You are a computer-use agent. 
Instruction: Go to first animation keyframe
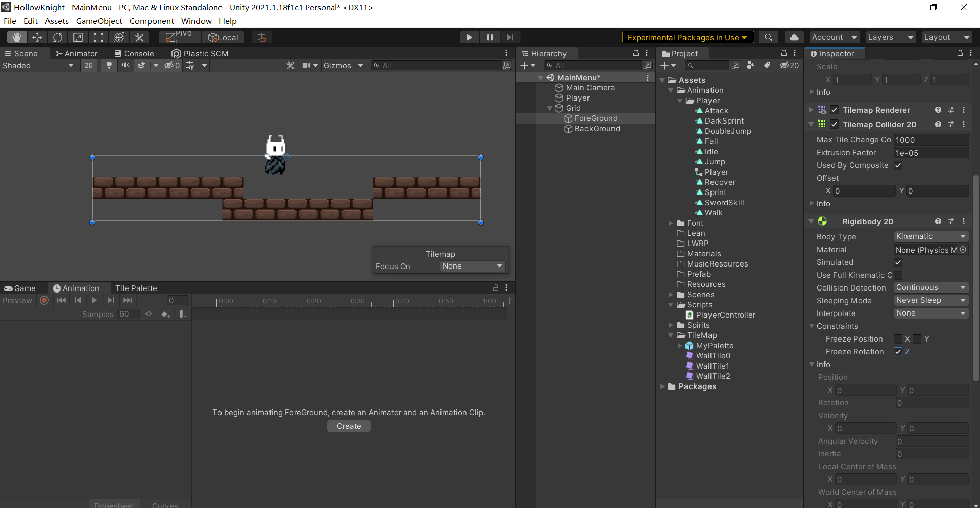point(61,300)
